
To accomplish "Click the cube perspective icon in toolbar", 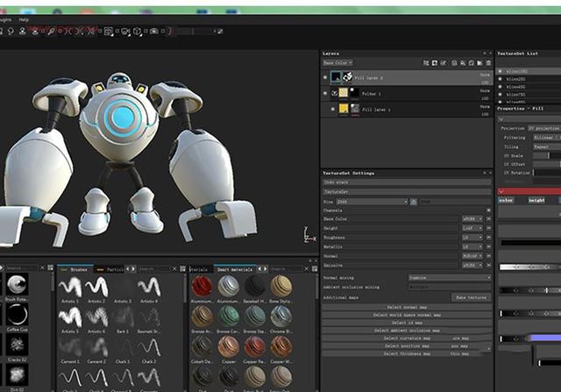I will [137, 32].
